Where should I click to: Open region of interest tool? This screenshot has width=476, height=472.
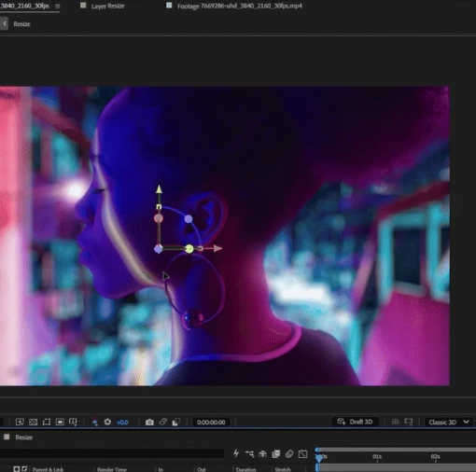point(60,422)
